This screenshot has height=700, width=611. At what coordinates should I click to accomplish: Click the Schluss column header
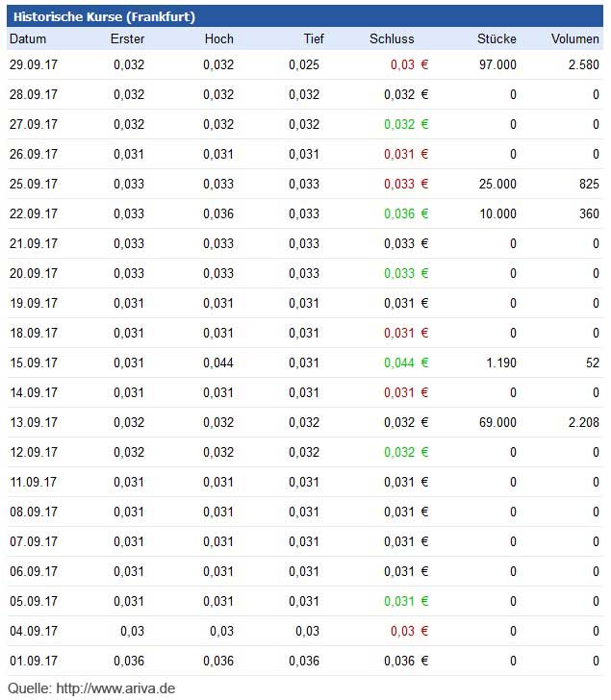point(392,38)
